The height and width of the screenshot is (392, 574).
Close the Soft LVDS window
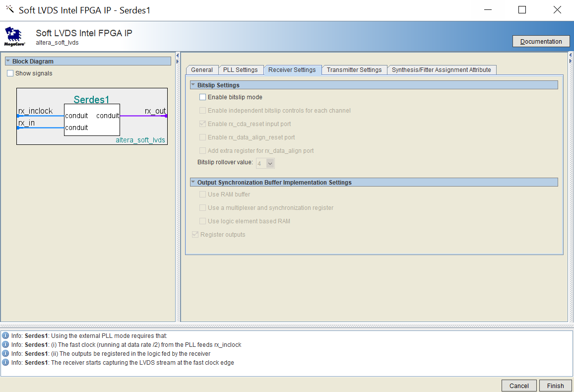pos(557,10)
